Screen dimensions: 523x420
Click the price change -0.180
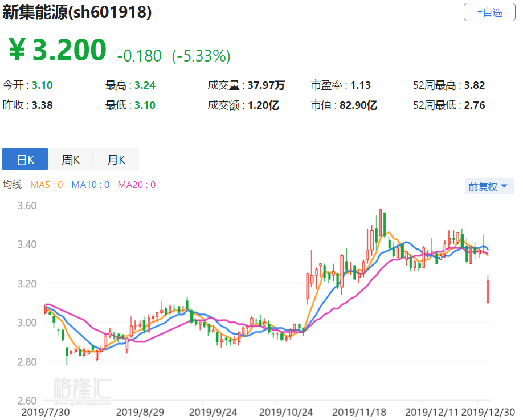click(140, 56)
